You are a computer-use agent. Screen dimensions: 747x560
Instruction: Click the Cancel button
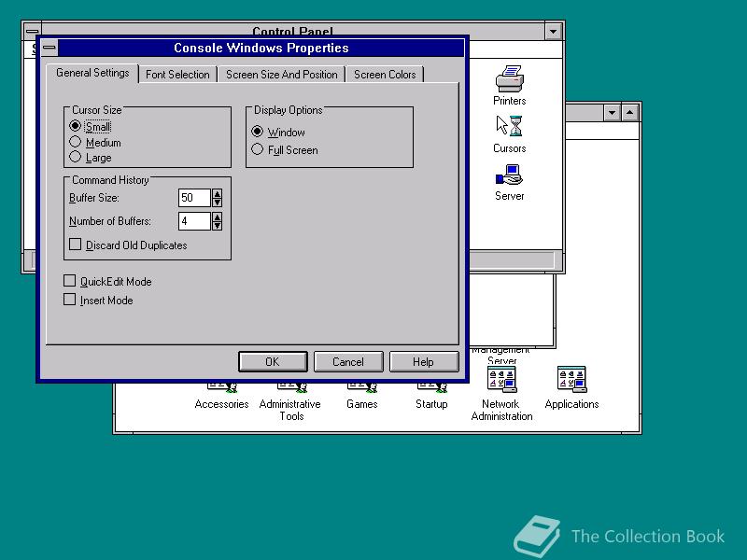pyautogui.click(x=348, y=362)
